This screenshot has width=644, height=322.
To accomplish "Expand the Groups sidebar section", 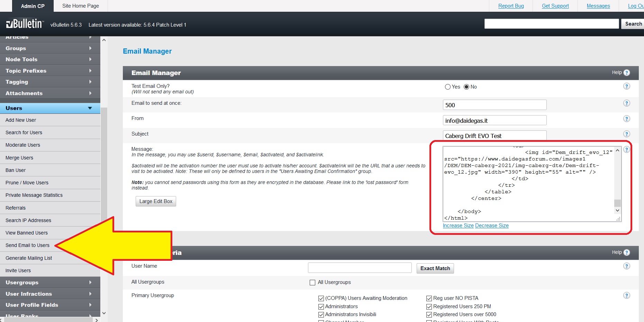I will [50, 48].
